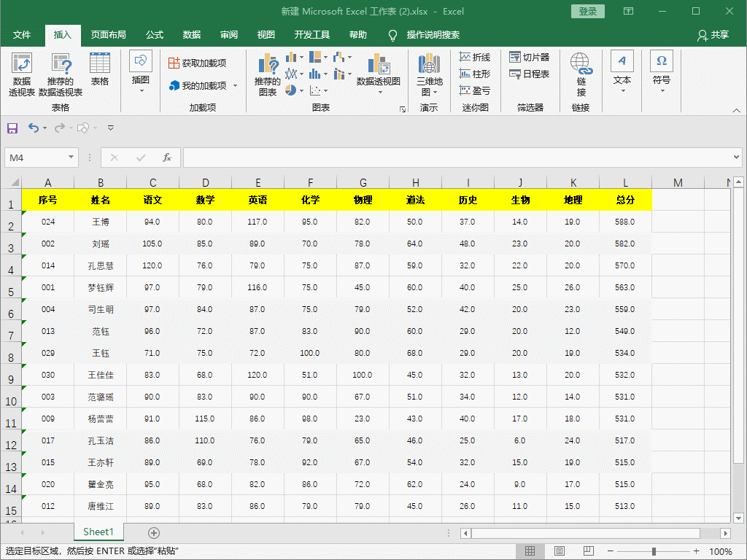Click the zoom in plus button
The height and width of the screenshot is (560, 747).
coord(697,551)
